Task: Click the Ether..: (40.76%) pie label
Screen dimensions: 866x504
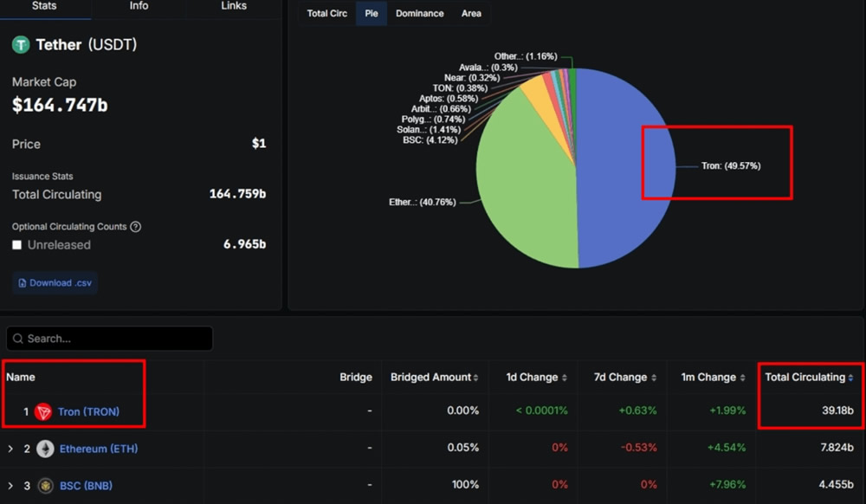Action: [x=423, y=202]
